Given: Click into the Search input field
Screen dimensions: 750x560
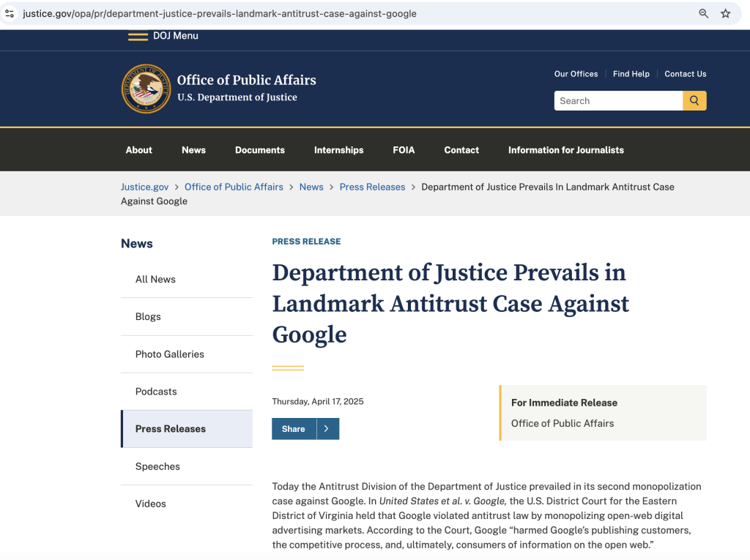Looking at the screenshot, I should (x=618, y=100).
